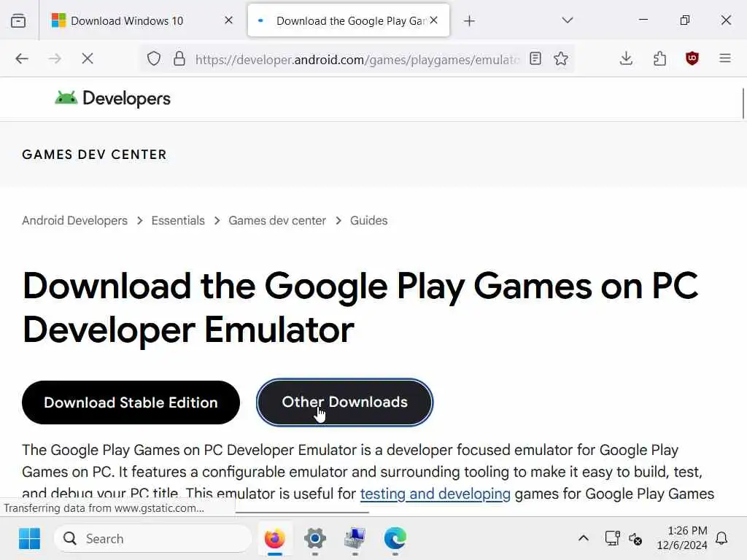Open GAMES DEV CENTER heading link
Image resolution: width=747 pixels, height=560 pixels.
click(94, 155)
